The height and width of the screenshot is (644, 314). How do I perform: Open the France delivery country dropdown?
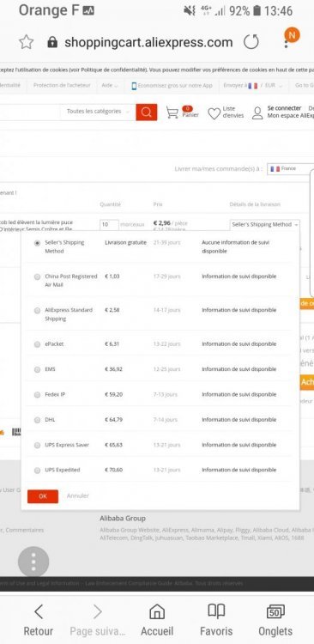(x=290, y=169)
